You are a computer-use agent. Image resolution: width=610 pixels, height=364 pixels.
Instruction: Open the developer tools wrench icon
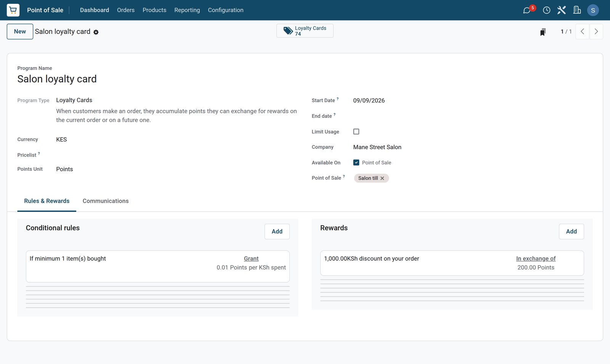coord(561,10)
